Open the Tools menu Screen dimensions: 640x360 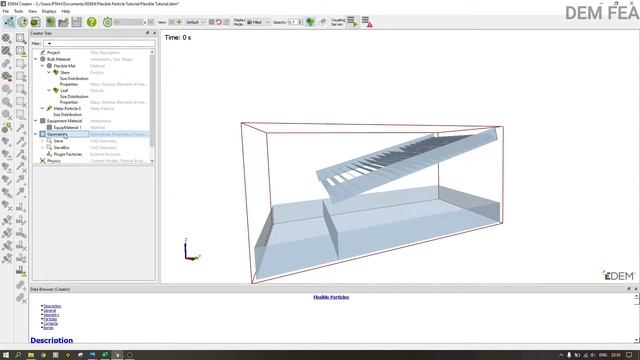point(18,11)
